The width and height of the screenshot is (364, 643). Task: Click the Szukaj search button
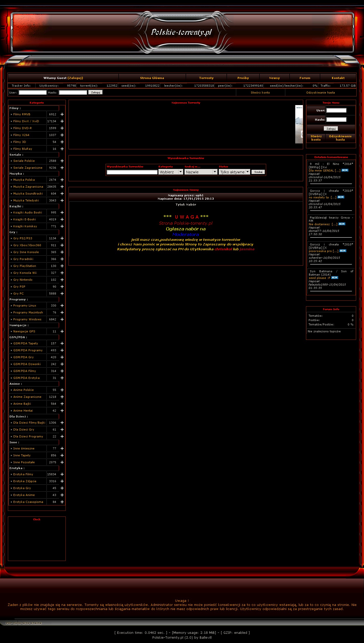258,172
